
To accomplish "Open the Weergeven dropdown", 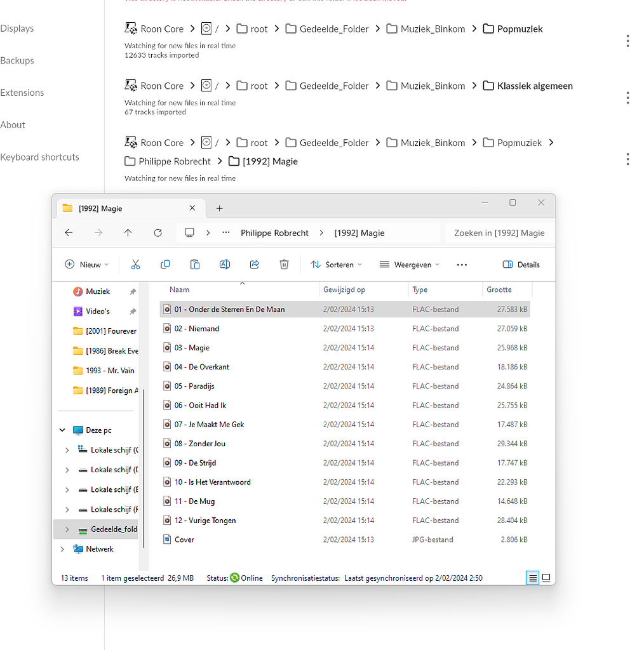I will pos(409,264).
